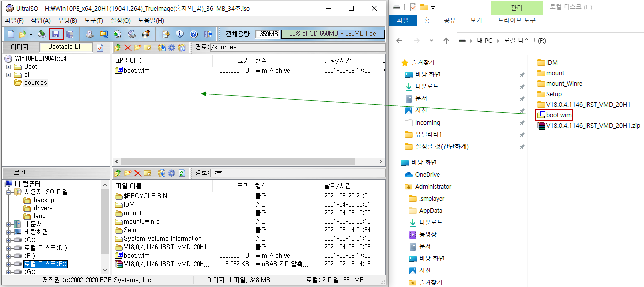Open the 파일(F) menu in UltraISO
Screen dimensions: 644x287
tap(14, 21)
